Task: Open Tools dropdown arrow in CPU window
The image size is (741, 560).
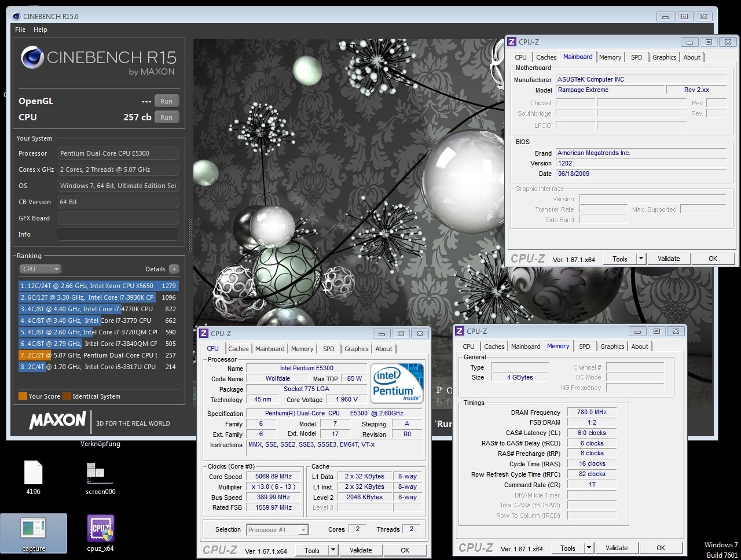Action: tap(333, 550)
